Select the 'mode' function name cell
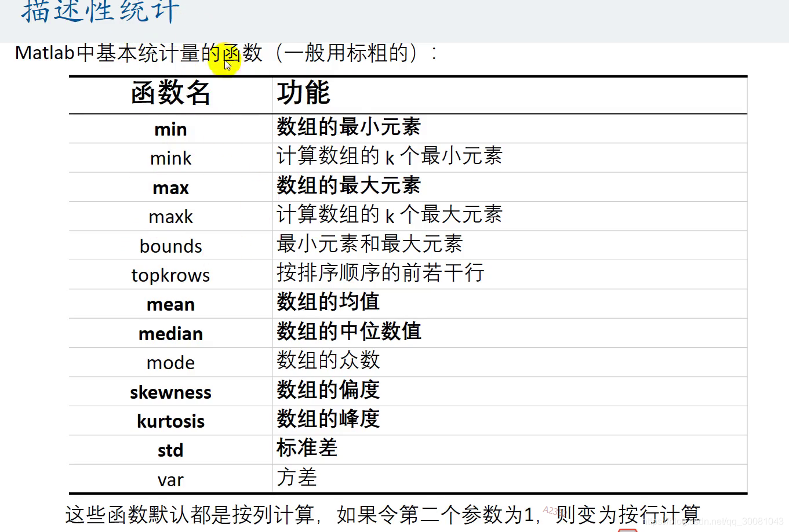The height and width of the screenshot is (532, 789). pyautogui.click(x=171, y=363)
